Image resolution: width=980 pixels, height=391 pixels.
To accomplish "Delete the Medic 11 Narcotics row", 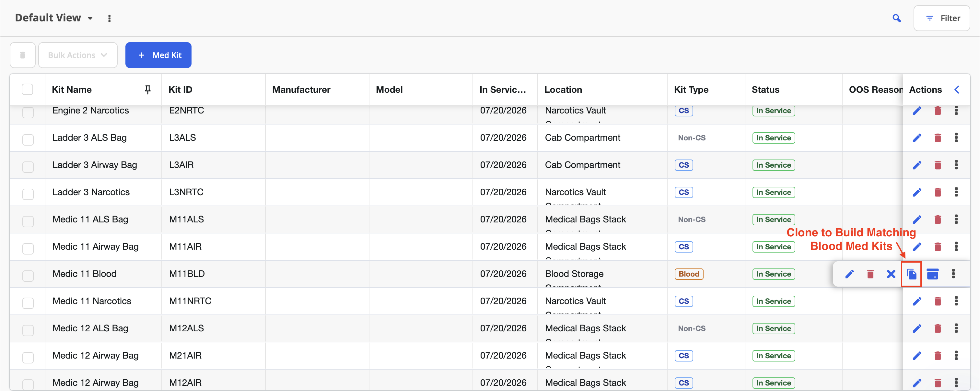I will 938,301.
